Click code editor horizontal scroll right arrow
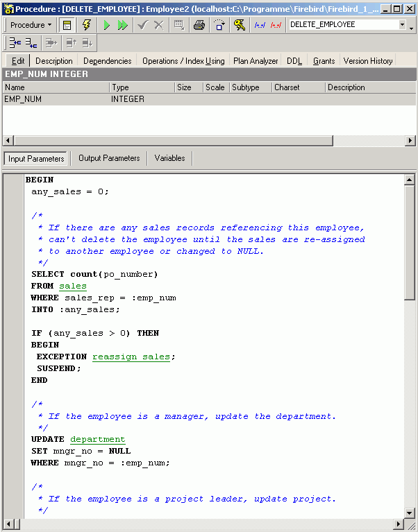The width and height of the screenshot is (418, 532). click(399, 524)
